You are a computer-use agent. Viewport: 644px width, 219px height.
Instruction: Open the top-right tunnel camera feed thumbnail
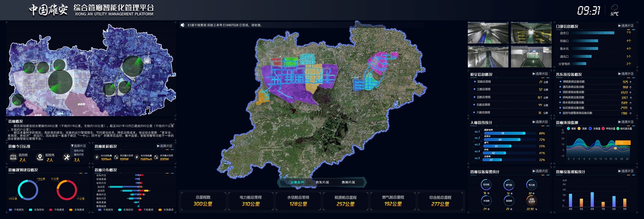(531, 33)
